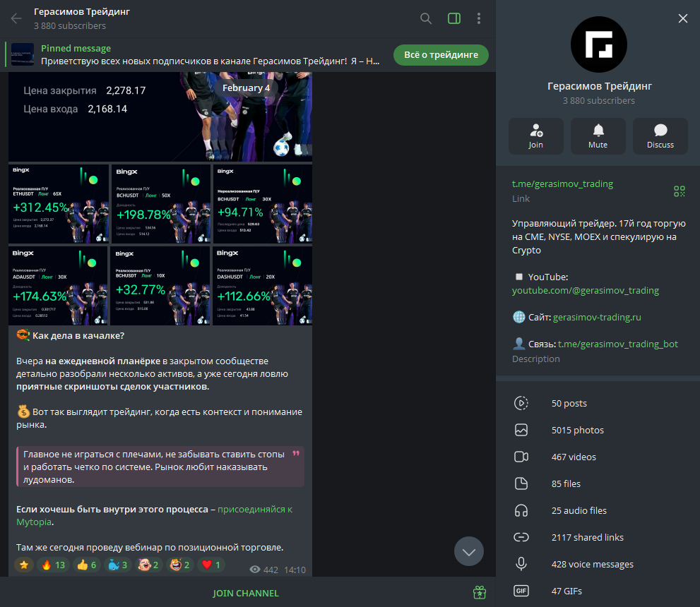Add the whale reaction with 3
The image size is (700, 607).
click(118, 565)
